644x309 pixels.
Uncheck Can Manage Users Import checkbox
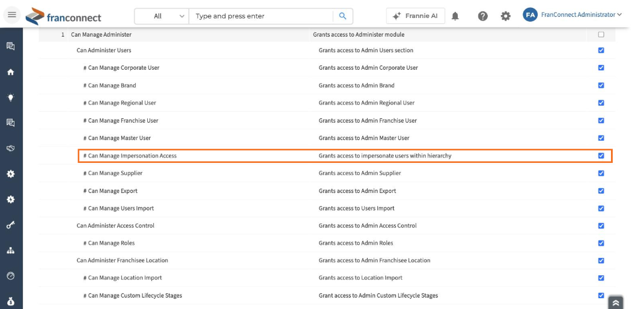pyautogui.click(x=601, y=209)
